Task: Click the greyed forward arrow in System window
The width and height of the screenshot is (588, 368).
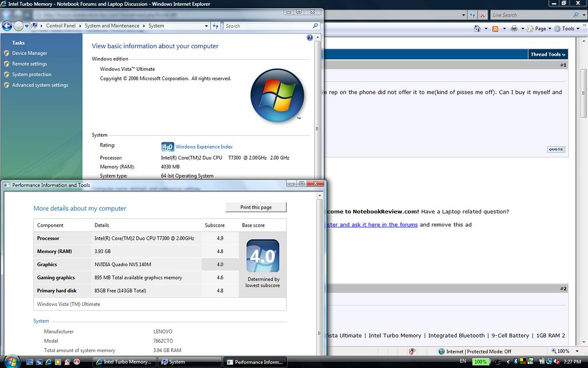Action: [18, 26]
